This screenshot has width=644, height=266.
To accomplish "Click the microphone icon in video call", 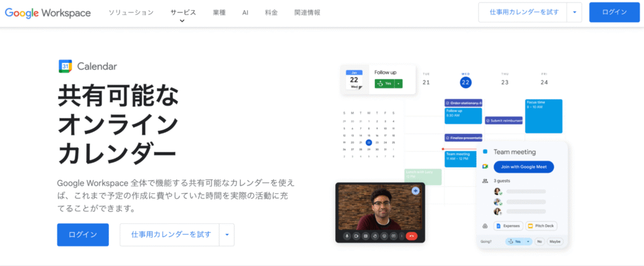I will pos(347,236).
